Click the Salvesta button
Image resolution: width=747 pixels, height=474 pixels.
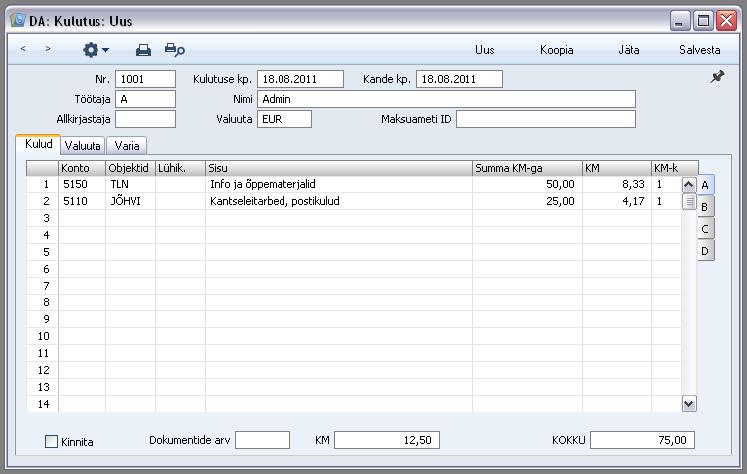pyautogui.click(x=699, y=50)
